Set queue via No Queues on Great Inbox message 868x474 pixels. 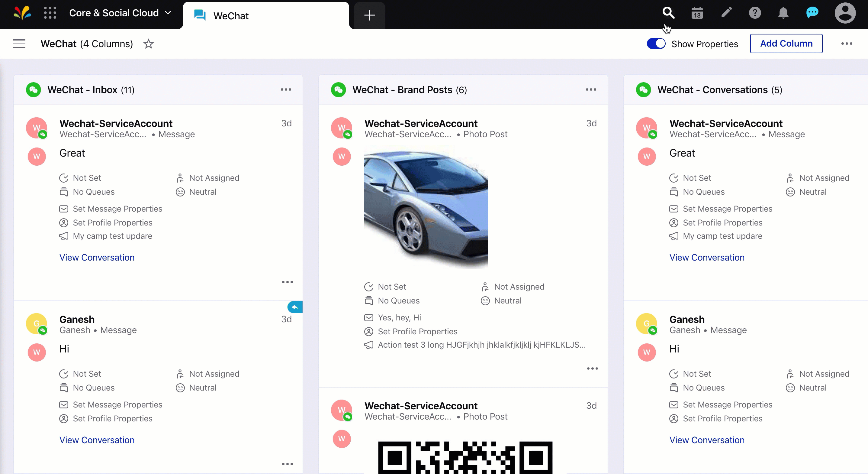(x=87, y=192)
